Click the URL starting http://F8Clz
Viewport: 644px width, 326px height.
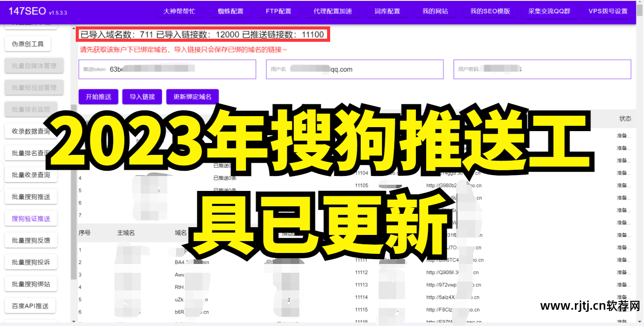pos(453,310)
